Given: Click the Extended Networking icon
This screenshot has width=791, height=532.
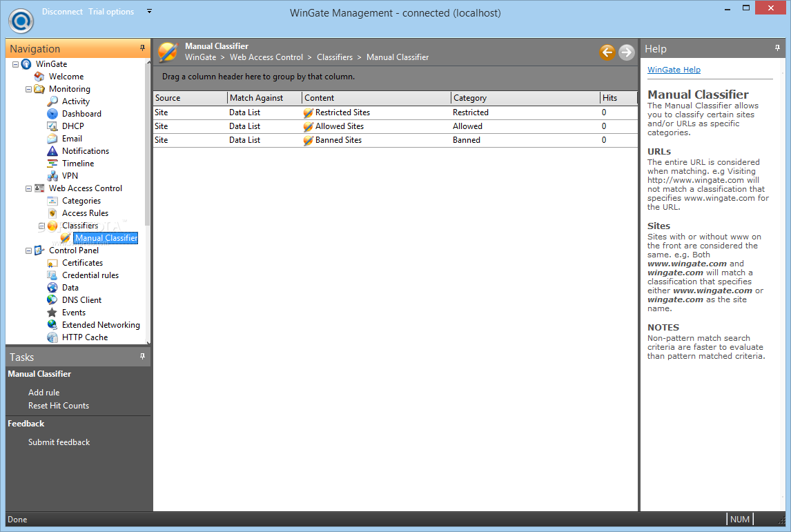Looking at the screenshot, I should pyautogui.click(x=52, y=325).
